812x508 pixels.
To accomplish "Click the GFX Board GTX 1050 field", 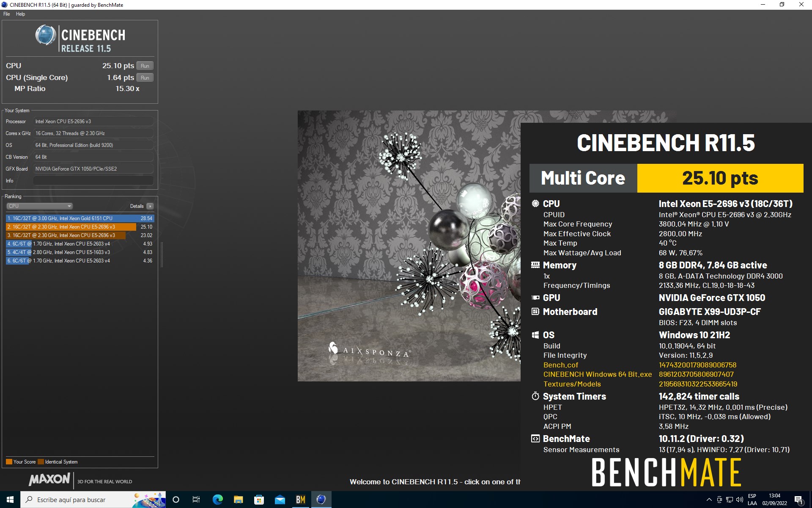I will click(93, 169).
